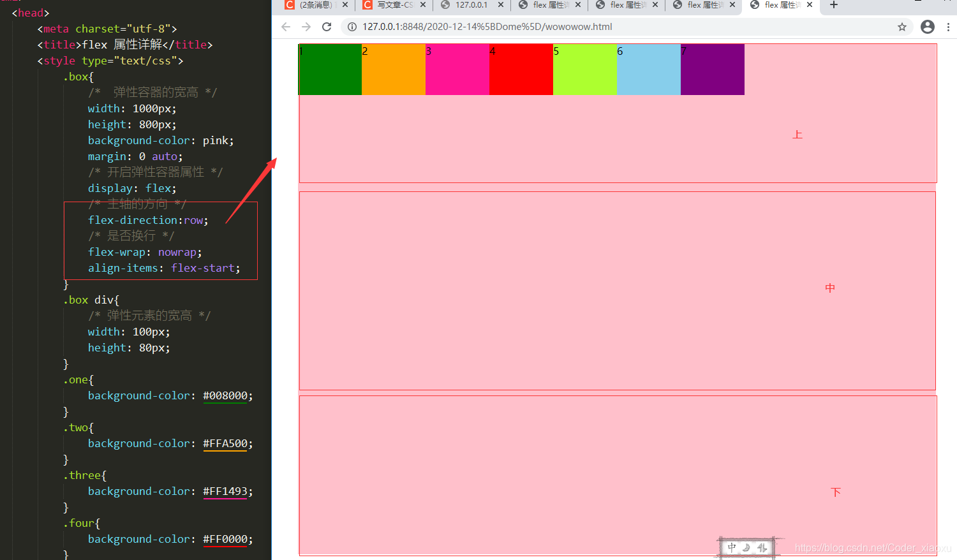Click the #008000 color value

click(x=225, y=395)
